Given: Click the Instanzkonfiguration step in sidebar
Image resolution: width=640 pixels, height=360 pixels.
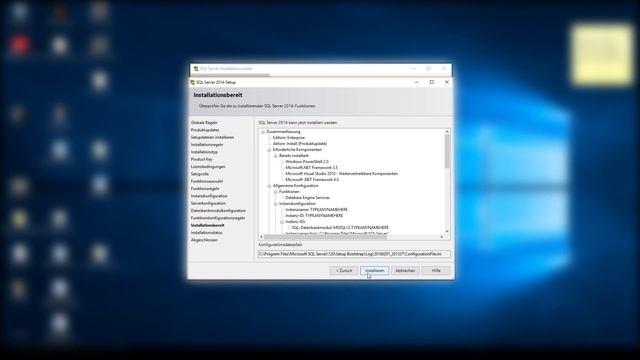Looking at the screenshot, I should pos(209,196).
